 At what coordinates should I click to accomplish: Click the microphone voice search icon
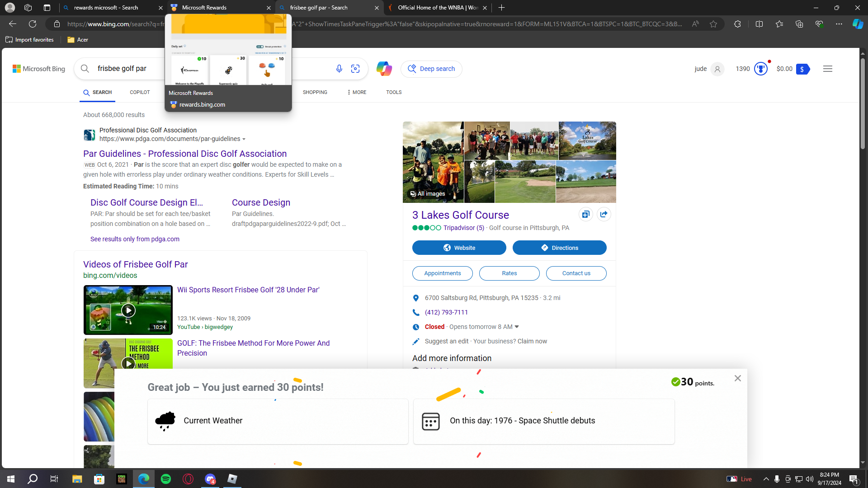[x=339, y=69]
